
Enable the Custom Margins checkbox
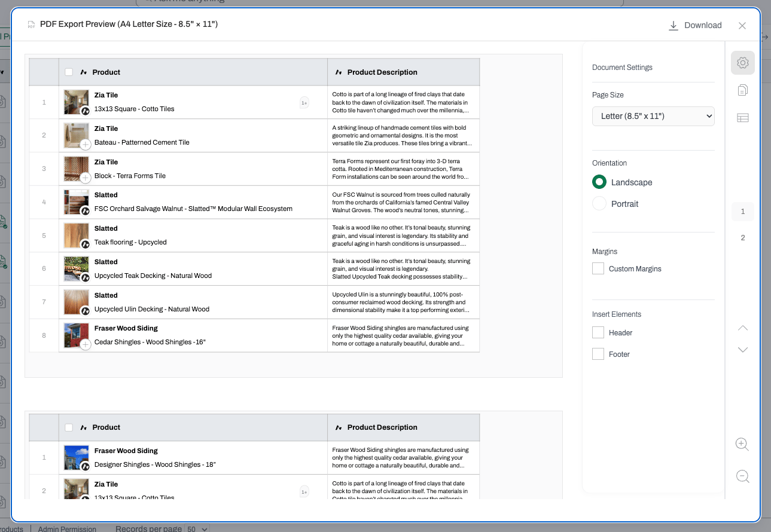coord(598,269)
